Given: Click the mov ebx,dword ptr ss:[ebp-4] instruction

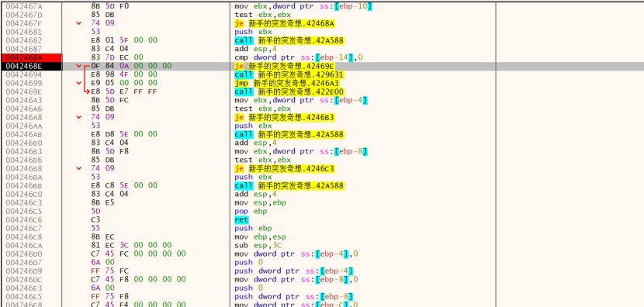Looking at the screenshot, I should click(301, 100).
